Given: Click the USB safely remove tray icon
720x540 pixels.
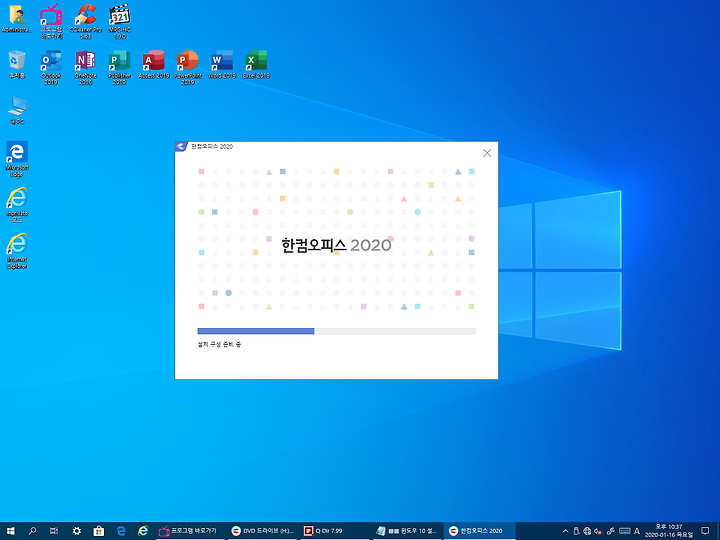Looking at the screenshot, I should (x=576, y=531).
